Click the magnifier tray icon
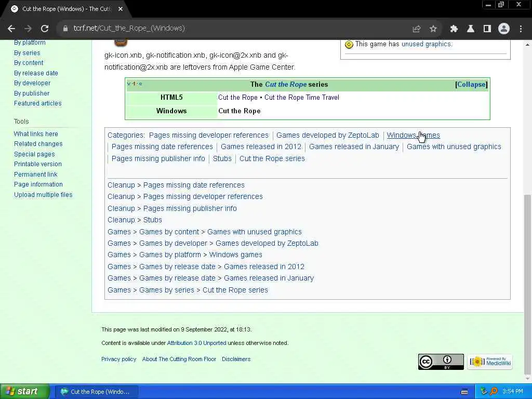532x399 pixels. (494, 392)
